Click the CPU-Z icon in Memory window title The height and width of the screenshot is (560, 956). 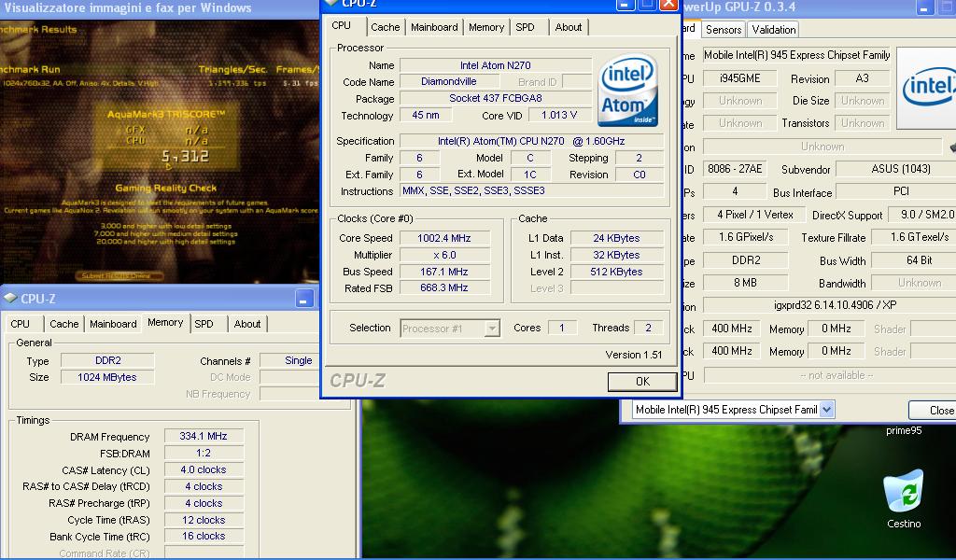point(9,298)
